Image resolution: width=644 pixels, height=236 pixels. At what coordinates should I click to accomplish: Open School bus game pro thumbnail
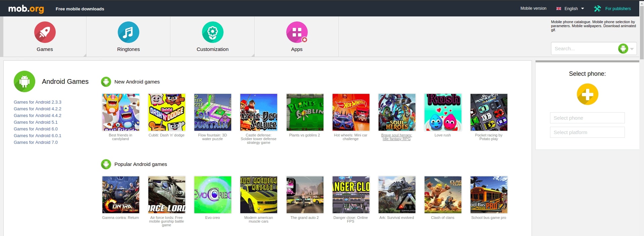pos(489,195)
